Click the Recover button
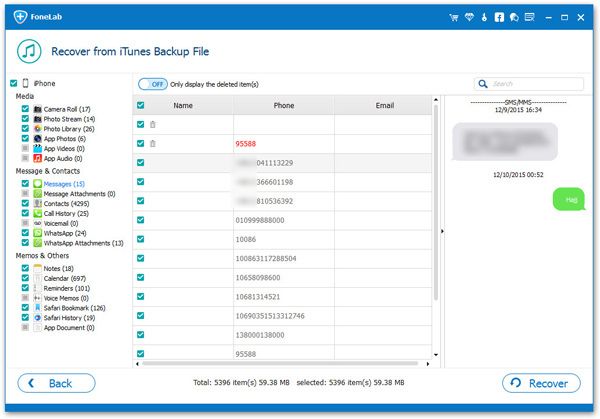Viewport: 600px width, 419px height. [541, 383]
